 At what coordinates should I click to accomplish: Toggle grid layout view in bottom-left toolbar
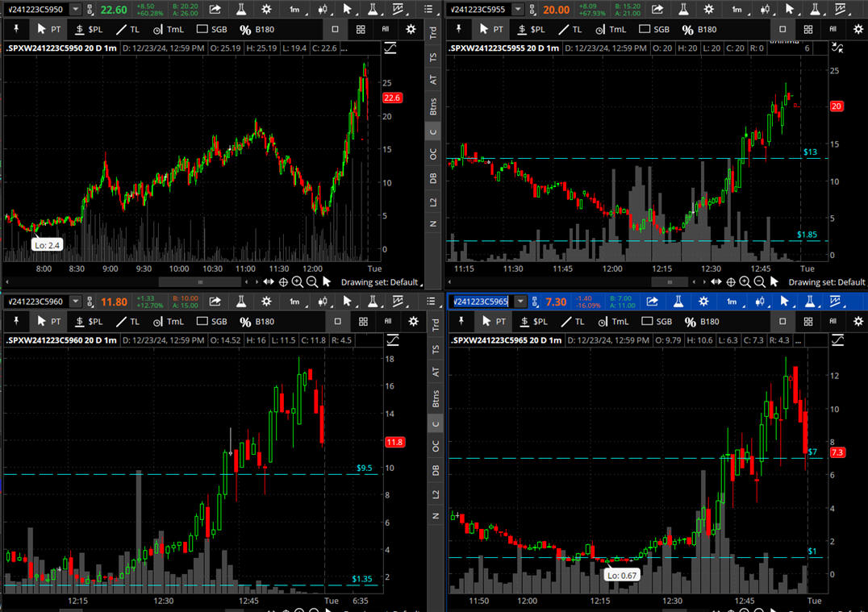363,322
